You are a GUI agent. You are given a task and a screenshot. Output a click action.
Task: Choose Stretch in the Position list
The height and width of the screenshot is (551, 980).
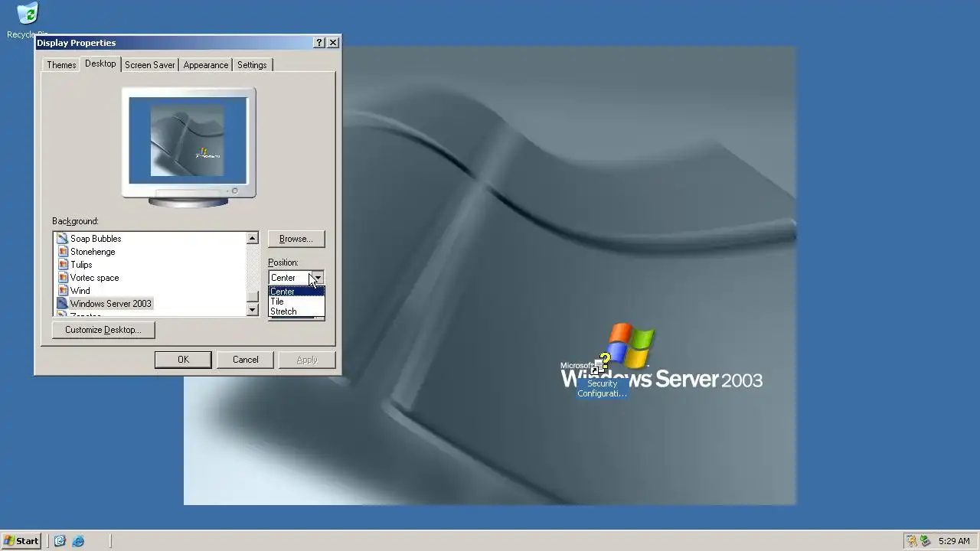296,311
